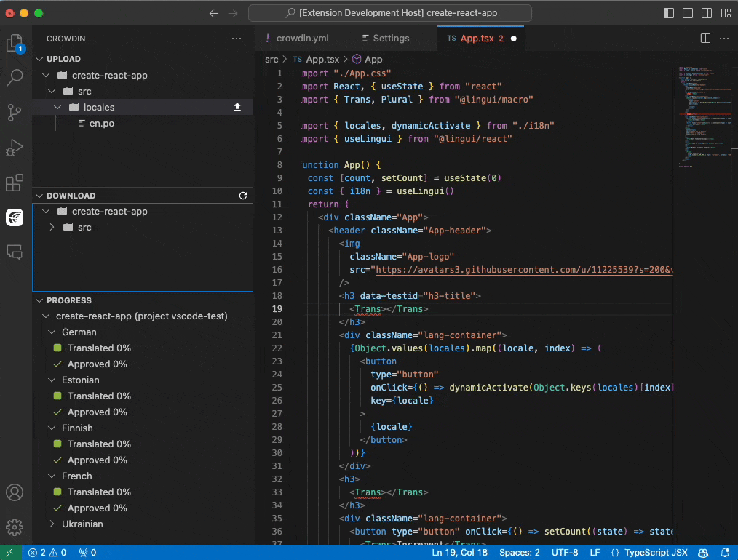Open the Search view in activity bar
This screenshot has height=560, width=738.
[x=15, y=78]
